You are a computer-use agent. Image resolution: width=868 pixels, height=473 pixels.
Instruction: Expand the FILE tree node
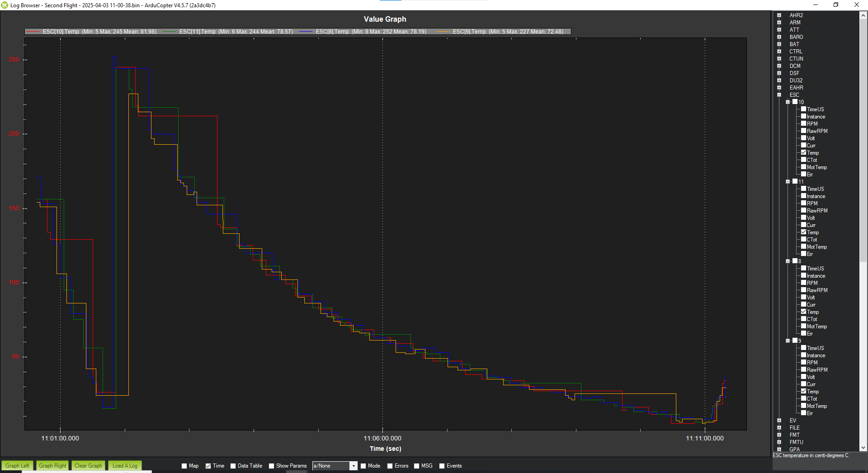tap(779, 428)
